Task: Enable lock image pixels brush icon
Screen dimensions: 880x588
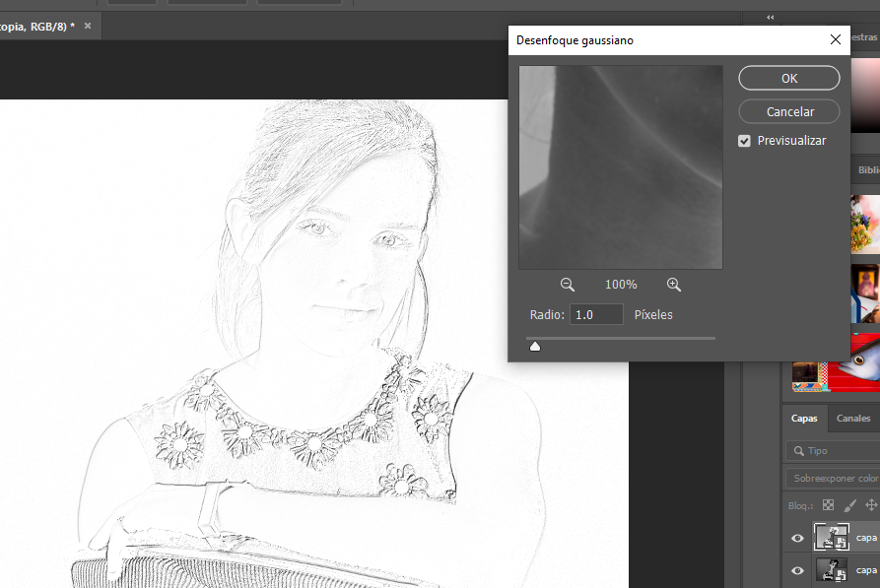Action: pyautogui.click(x=849, y=504)
